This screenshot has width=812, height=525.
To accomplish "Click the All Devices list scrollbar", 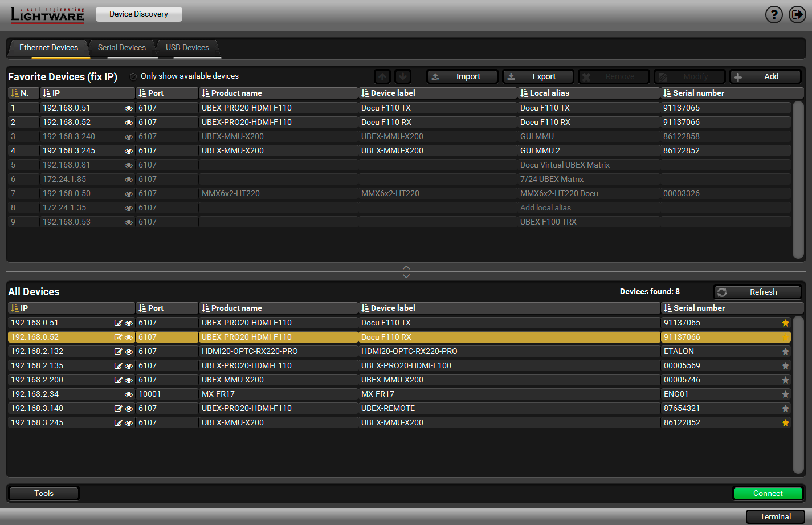I will pyautogui.click(x=798, y=393).
